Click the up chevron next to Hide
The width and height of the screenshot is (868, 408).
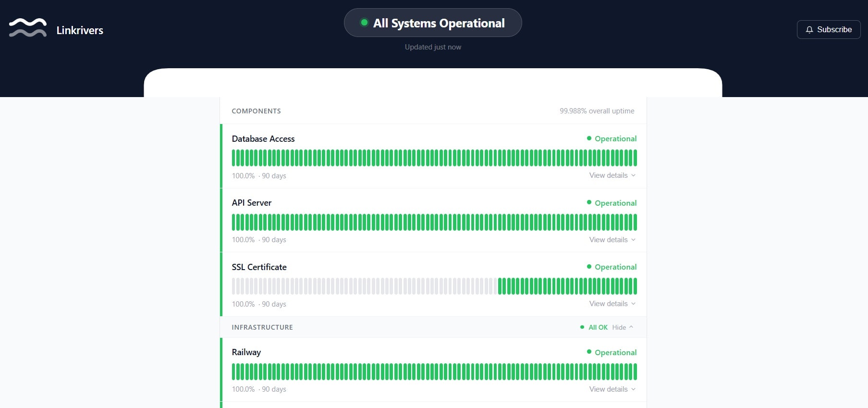pyautogui.click(x=631, y=327)
